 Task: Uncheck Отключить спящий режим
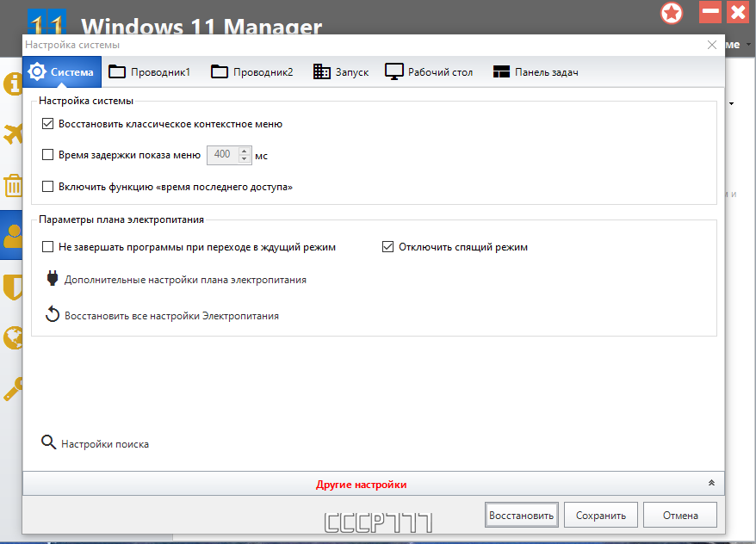click(x=387, y=247)
